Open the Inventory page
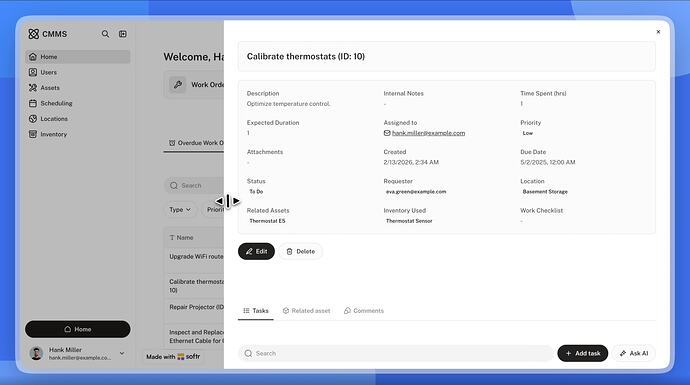Image resolution: width=690 pixels, height=385 pixels. tap(77, 134)
